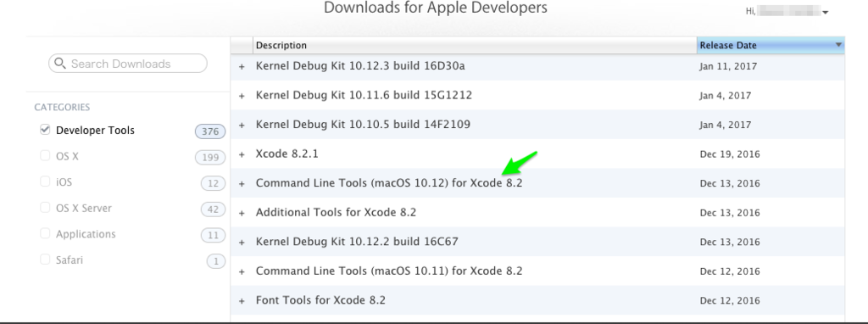Select the Xcode 8.2.1 entry
The height and width of the screenshot is (324, 868).
[287, 154]
